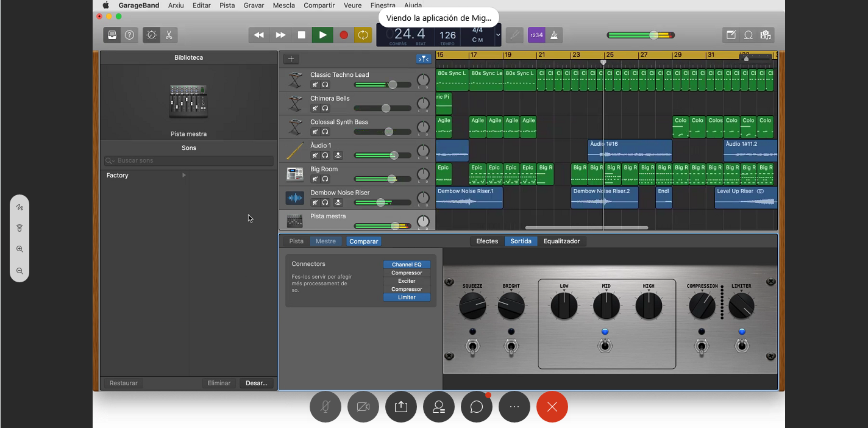Expand the Factory sound category

tap(184, 176)
